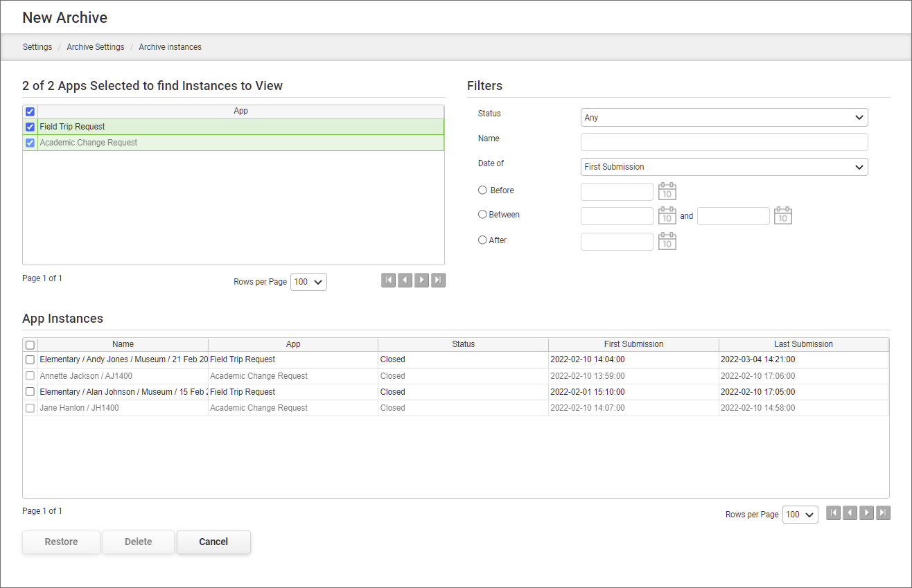Go to previous page of Apps list

[405, 280]
